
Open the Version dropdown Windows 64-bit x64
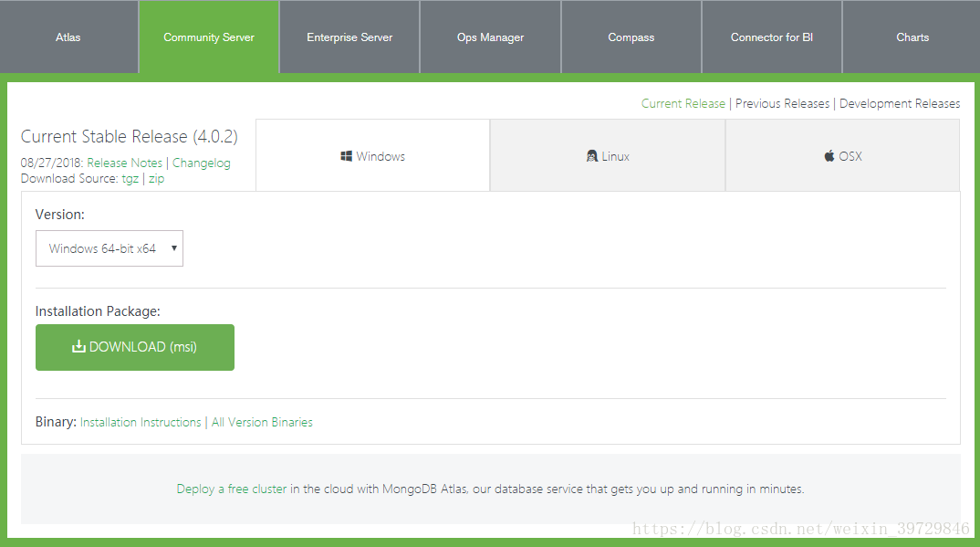click(x=109, y=248)
